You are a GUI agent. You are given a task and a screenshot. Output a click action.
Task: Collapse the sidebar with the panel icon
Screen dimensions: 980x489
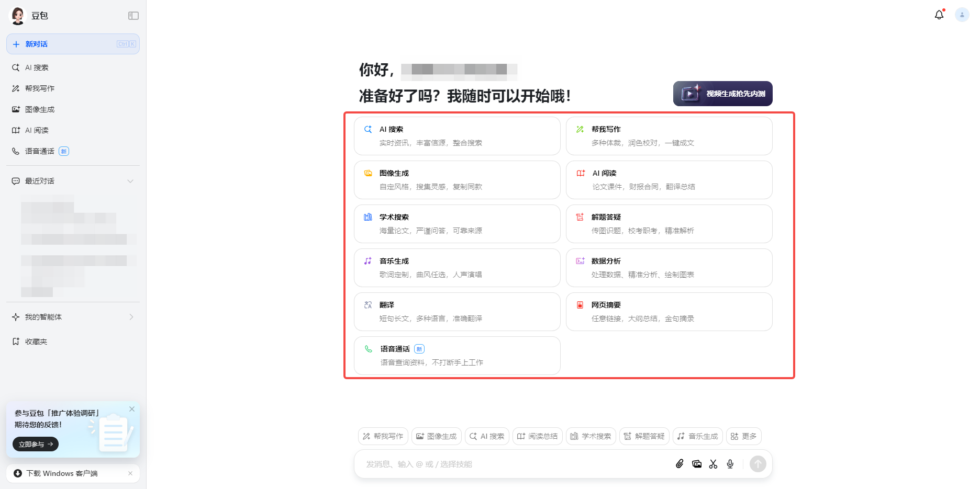coord(133,16)
